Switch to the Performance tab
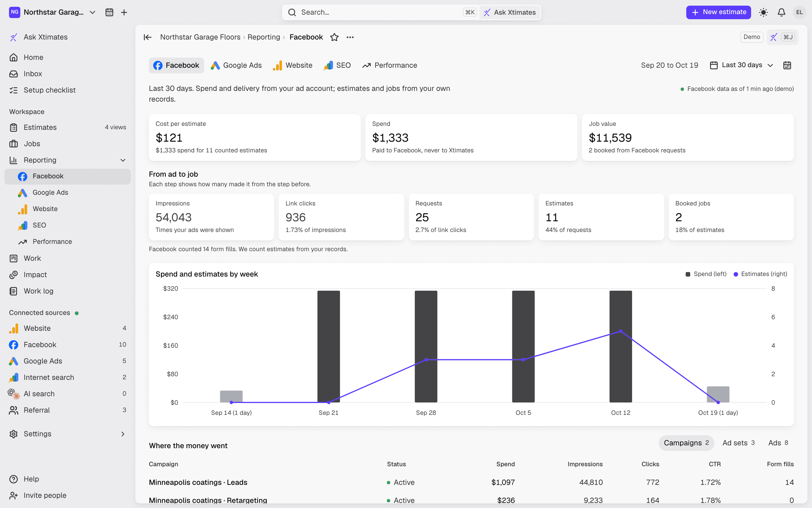 click(x=390, y=65)
